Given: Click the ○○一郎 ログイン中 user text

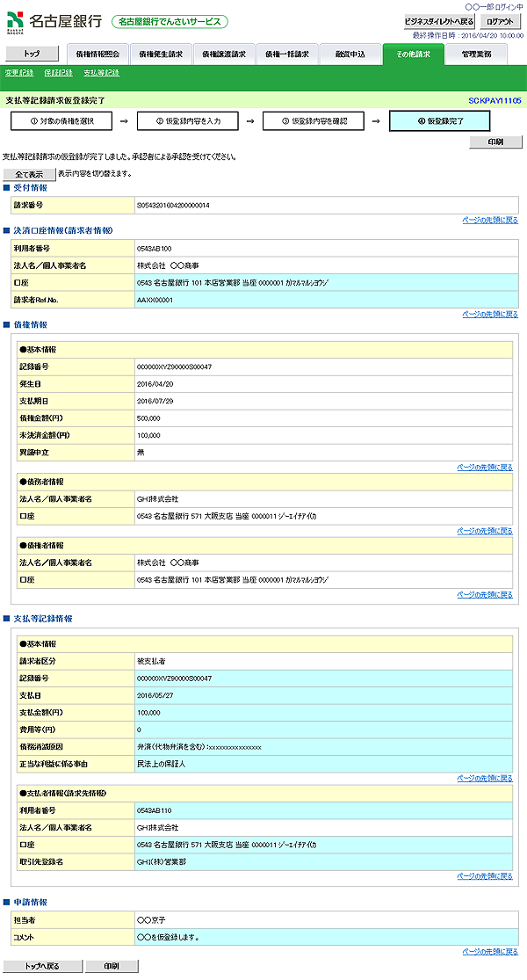Looking at the screenshot, I should click(x=494, y=7).
